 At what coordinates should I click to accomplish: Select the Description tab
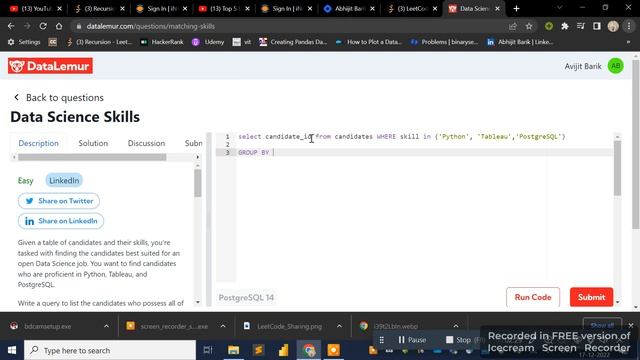click(x=38, y=143)
